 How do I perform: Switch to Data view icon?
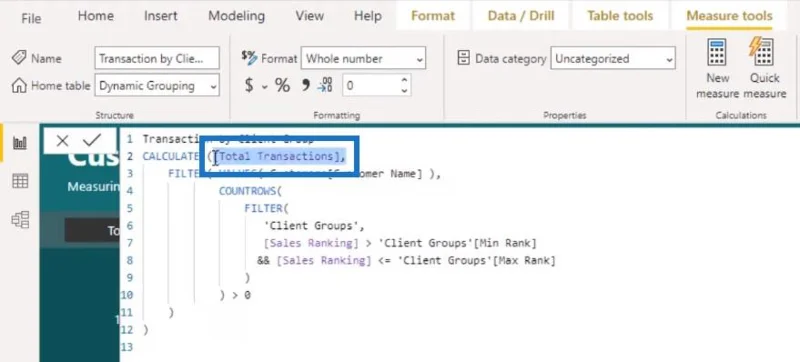pos(20,181)
